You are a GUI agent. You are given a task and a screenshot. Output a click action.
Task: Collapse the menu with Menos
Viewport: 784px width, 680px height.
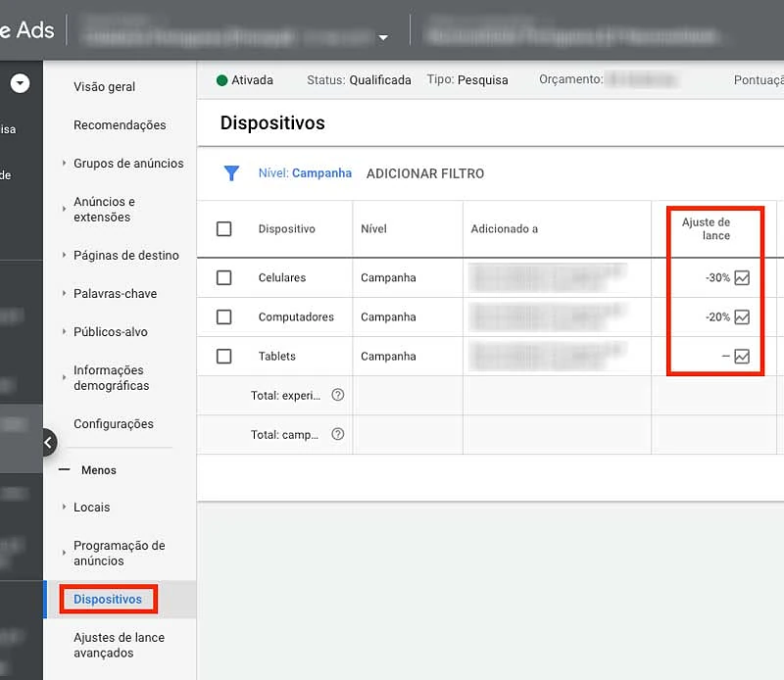click(87, 470)
